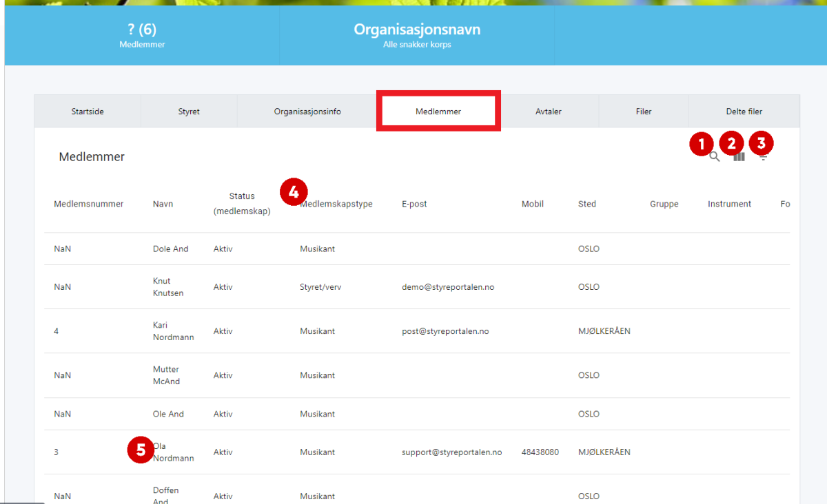Click the filter table icon

coord(764,158)
